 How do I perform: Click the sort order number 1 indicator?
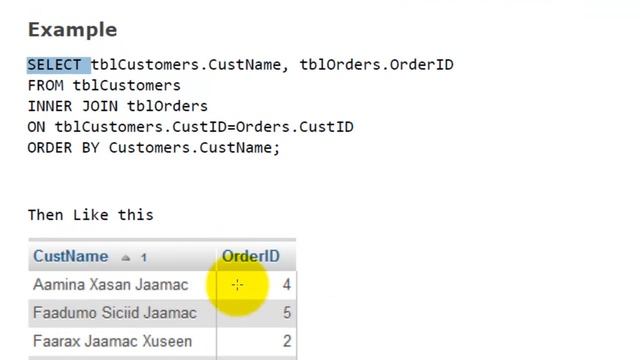[x=144, y=258]
